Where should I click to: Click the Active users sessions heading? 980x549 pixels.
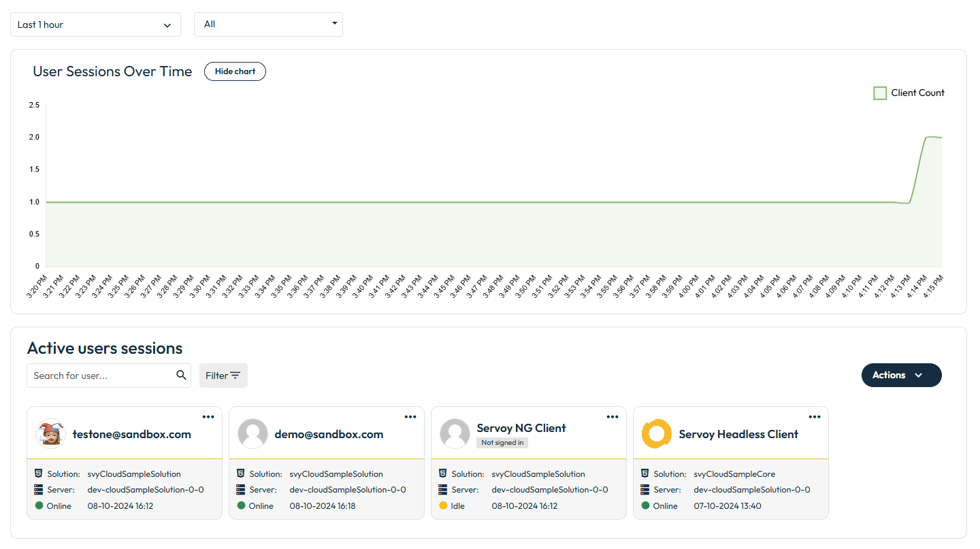coord(105,348)
